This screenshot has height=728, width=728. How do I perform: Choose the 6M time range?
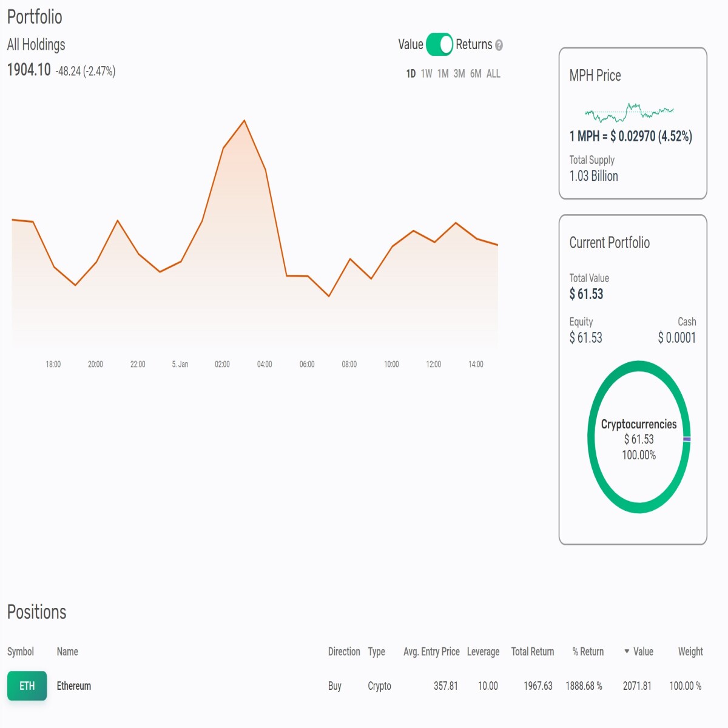click(x=476, y=73)
